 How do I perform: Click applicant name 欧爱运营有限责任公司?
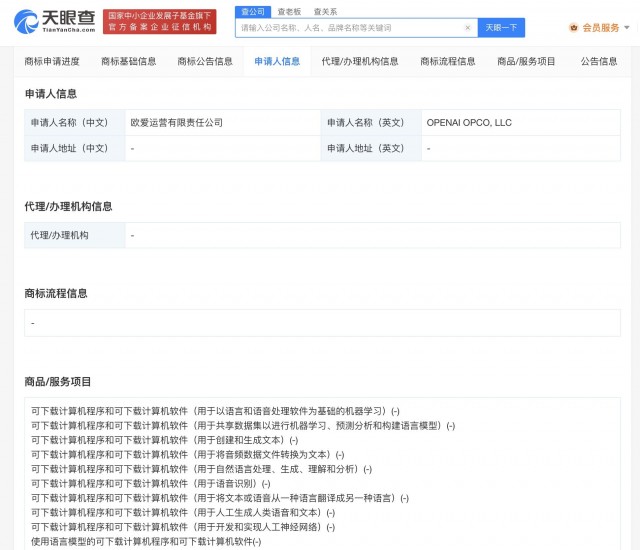pyautogui.click(x=176, y=123)
